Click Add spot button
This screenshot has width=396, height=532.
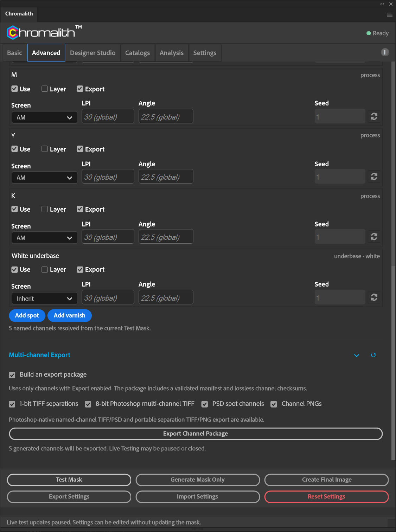pos(27,315)
